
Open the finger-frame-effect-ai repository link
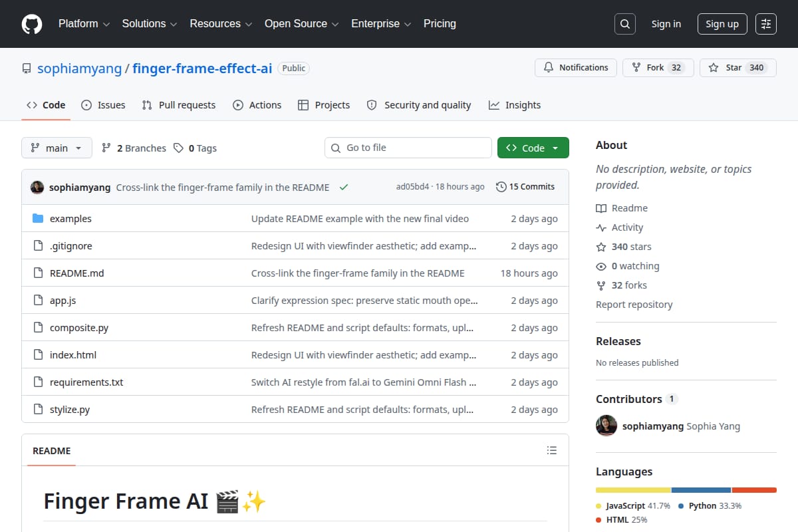click(x=202, y=68)
